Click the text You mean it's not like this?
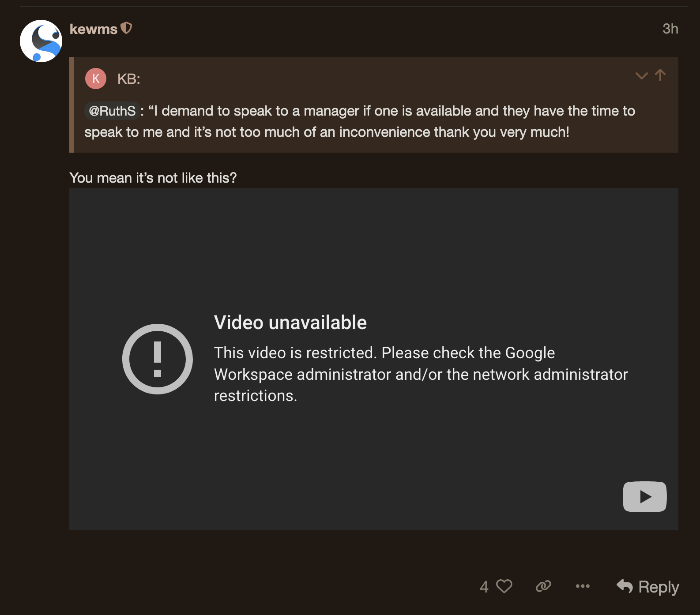 coord(153,178)
